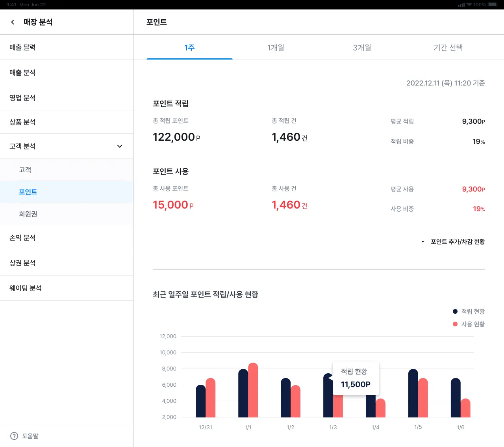Viewport: 504px width, 447px height.
Task: Click the 12,000 y-axis label
Action: click(x=168, y=336)
